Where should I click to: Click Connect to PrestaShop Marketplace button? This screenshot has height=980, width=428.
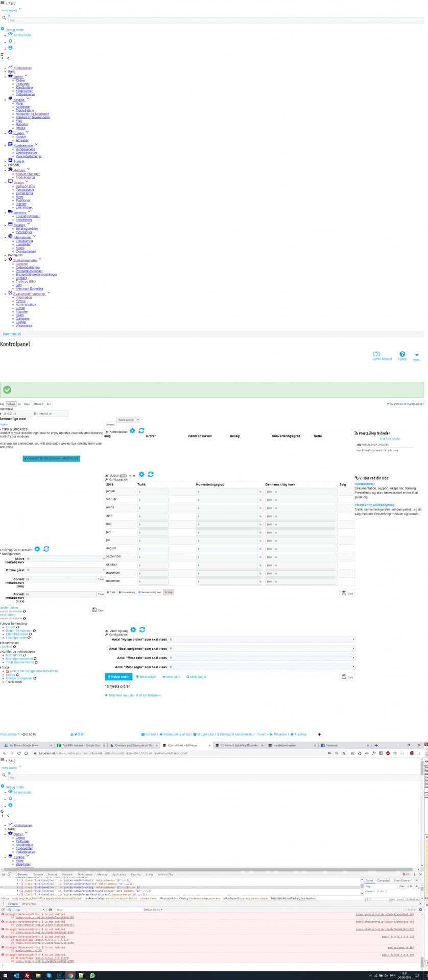(51, 458)
